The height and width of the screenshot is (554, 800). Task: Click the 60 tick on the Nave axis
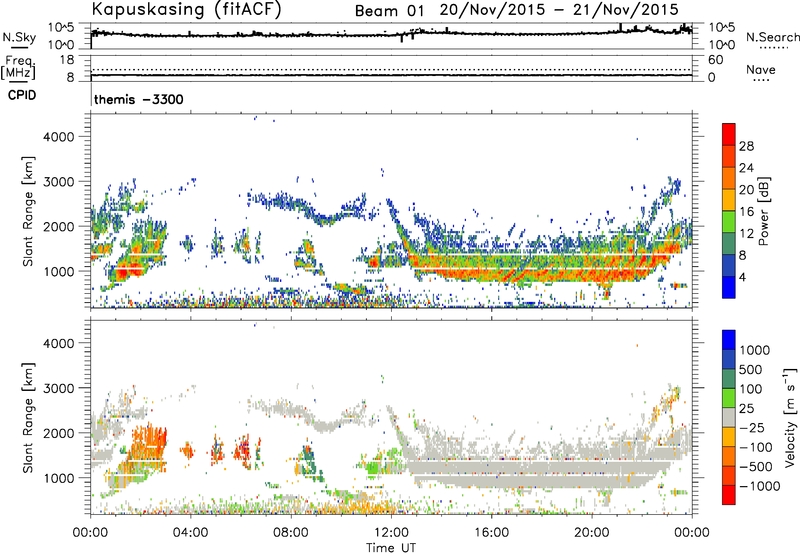[x=715, y=60]
